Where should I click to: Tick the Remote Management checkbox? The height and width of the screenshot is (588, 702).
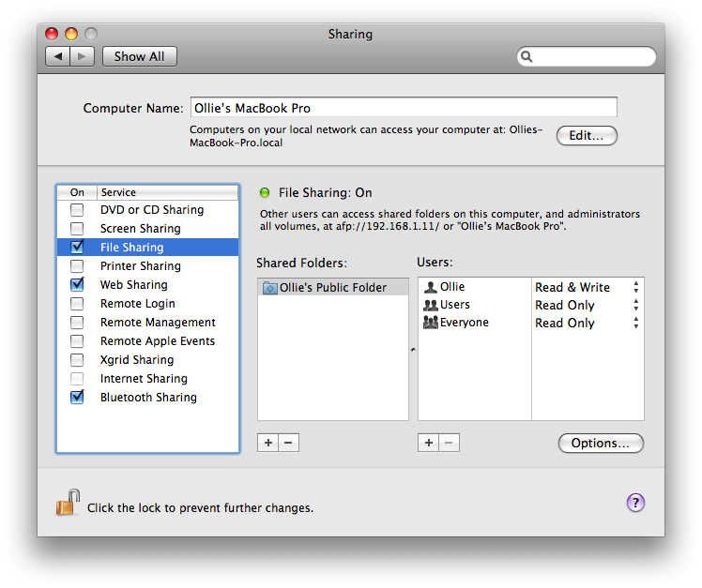[x=77, y=323]
